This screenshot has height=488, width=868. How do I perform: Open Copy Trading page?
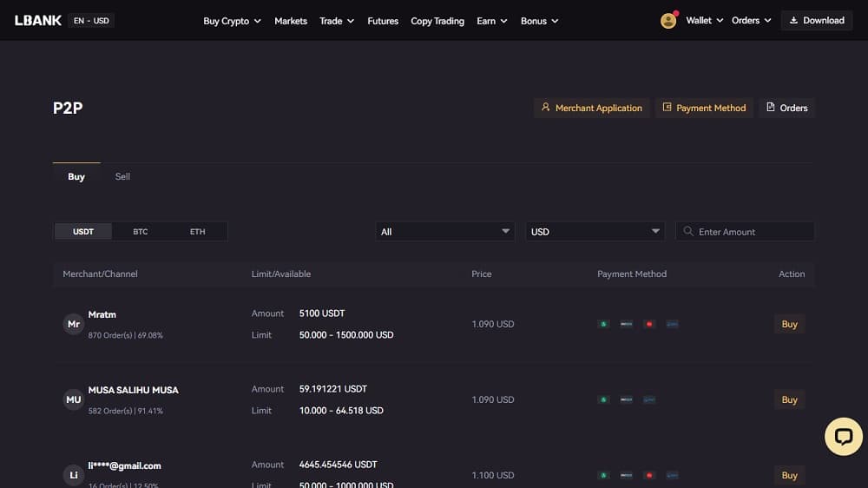pos(437,21)
